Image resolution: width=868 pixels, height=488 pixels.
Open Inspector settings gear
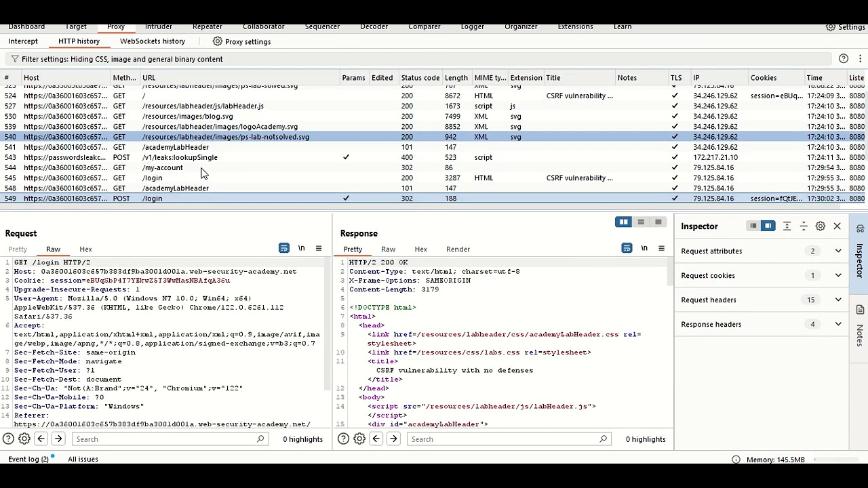click(821, 226)
